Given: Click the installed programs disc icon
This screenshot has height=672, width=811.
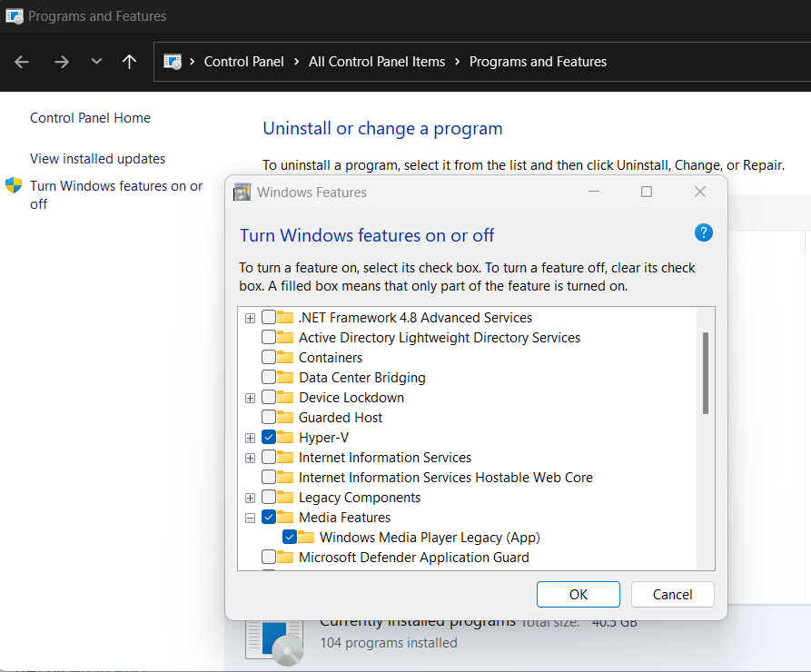Looking at the screenshot, I should click(274, 642).
